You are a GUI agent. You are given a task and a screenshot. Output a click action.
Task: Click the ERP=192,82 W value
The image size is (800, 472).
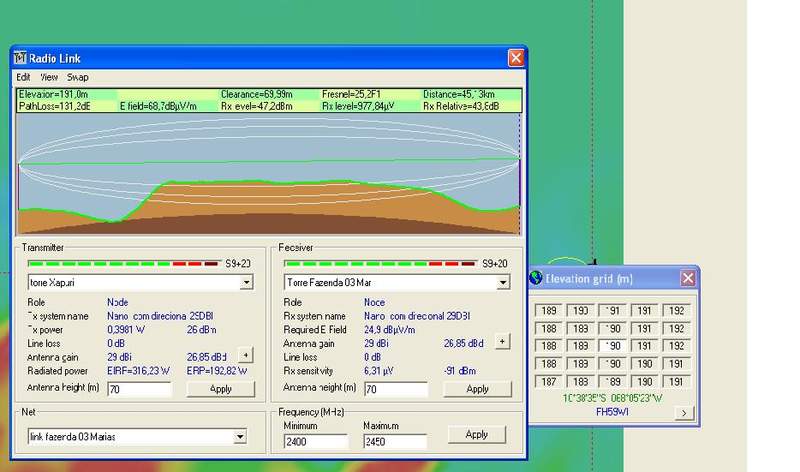(217, 371)
